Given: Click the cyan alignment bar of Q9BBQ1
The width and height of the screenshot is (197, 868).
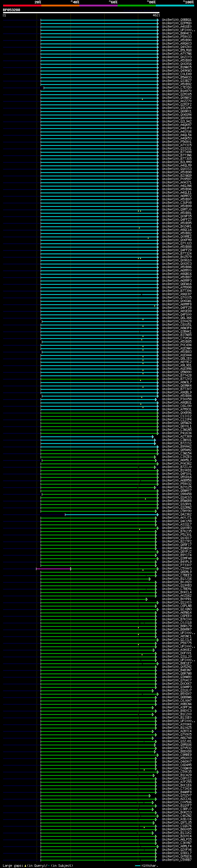Looking at the screenshot, I should (x=100, y=20).
